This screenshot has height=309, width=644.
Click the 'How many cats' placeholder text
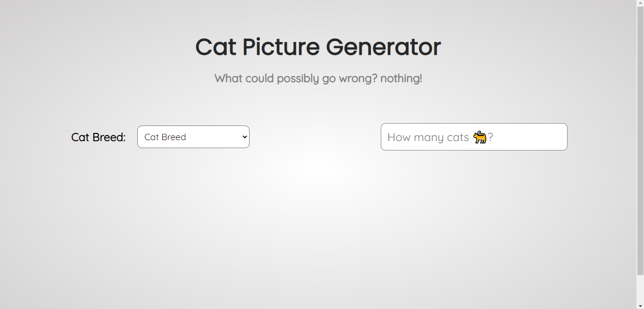point(427,137)
